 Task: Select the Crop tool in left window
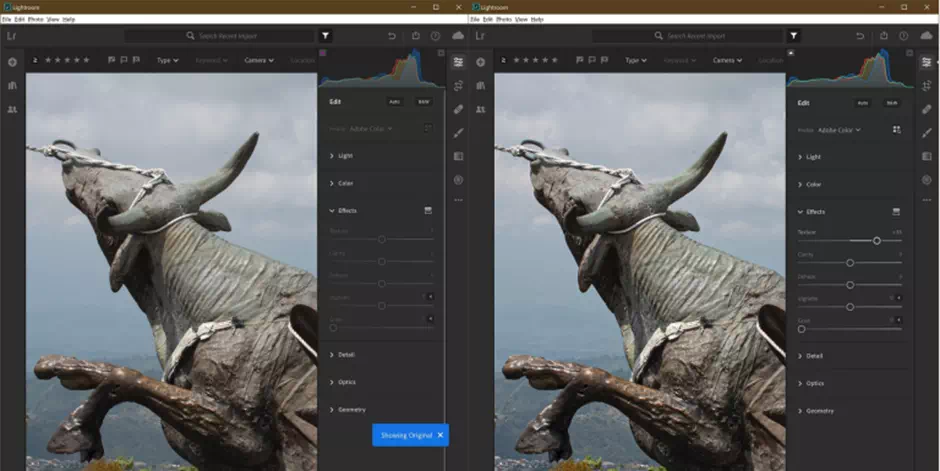click(x=459, y=86)
